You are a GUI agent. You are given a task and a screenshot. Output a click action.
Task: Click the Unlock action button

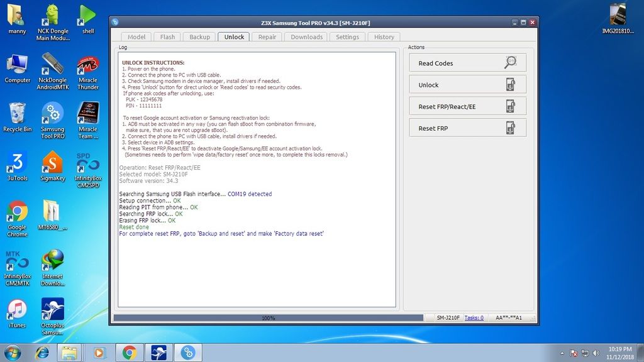[467, 85]
